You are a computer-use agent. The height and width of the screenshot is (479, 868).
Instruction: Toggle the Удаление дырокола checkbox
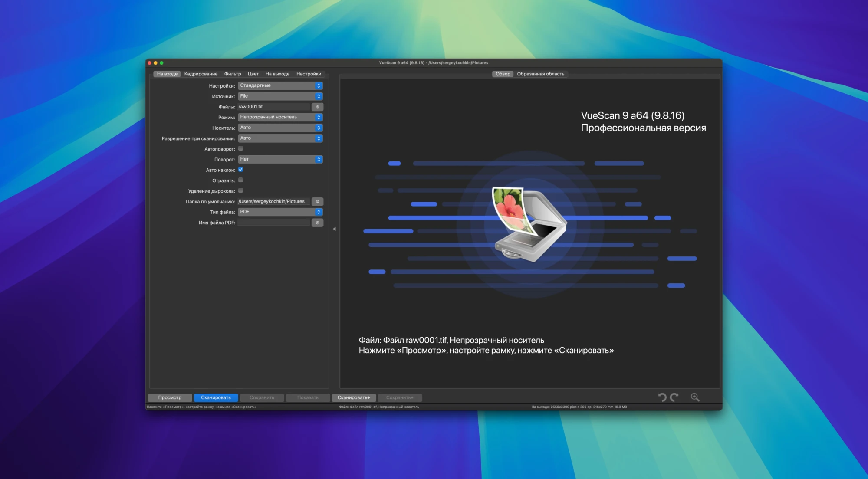(x=240, y=190)
